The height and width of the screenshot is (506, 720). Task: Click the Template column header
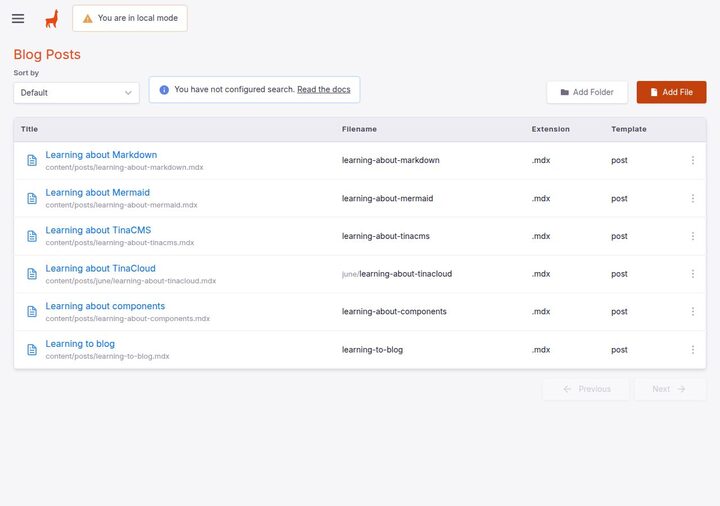tap(629, 129)
